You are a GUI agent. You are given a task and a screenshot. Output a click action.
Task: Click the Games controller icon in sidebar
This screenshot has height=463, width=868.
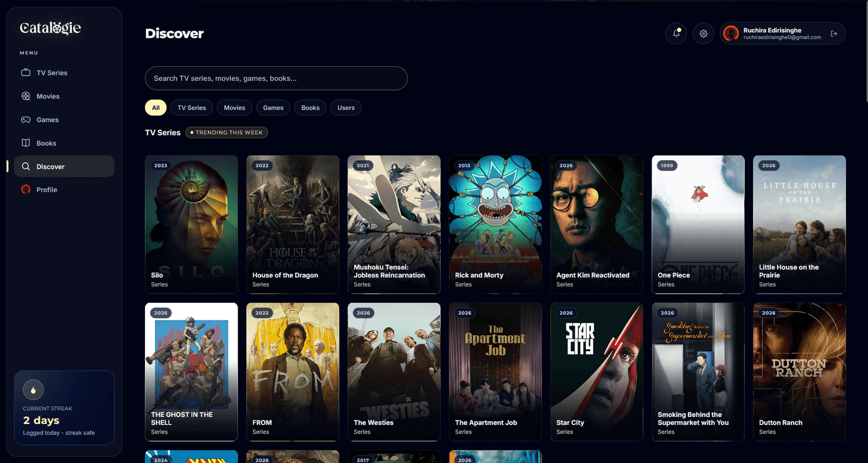click(x=25, y=119)
